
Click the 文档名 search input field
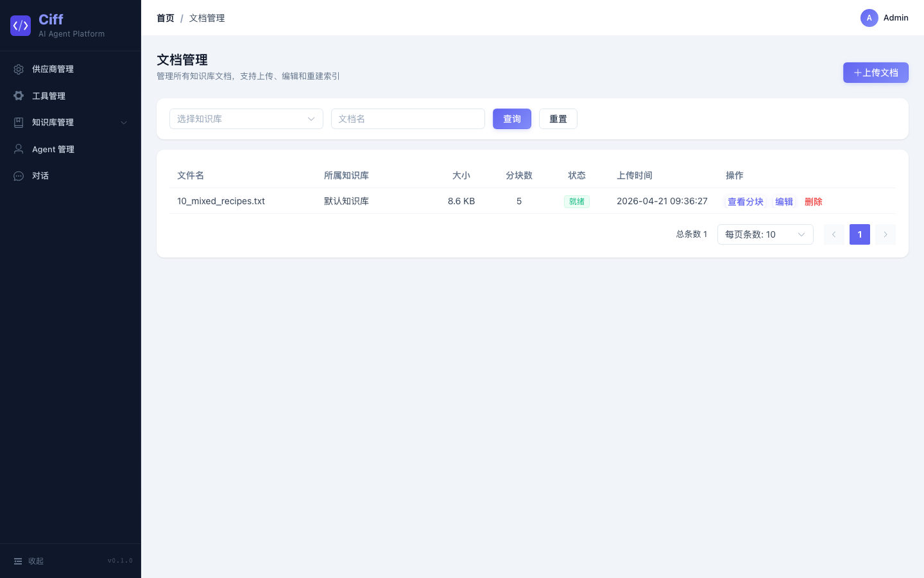(x=408, y=119)
